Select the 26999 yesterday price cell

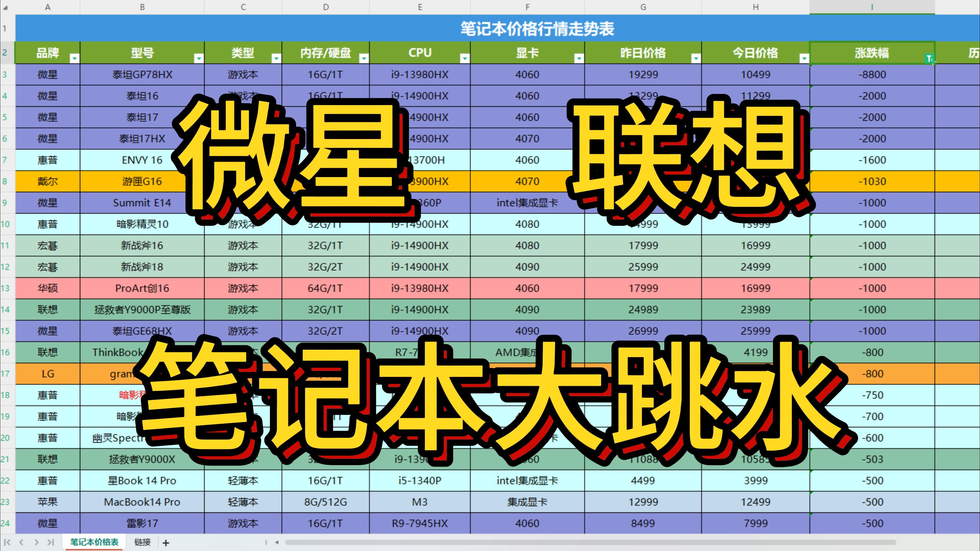point(643,330)
